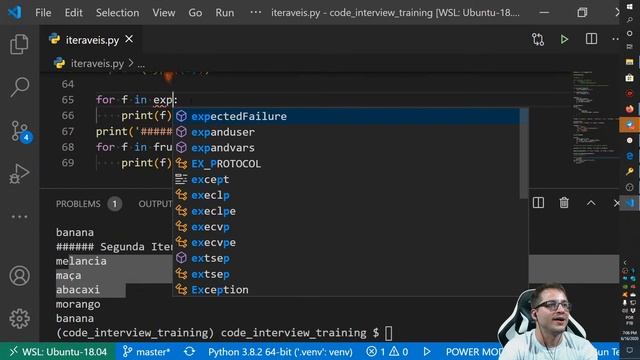Image resolution: width=640 pixels, height=360 pixels.
Task: Choose execlpe suggestion
Action: coord(346,211)
